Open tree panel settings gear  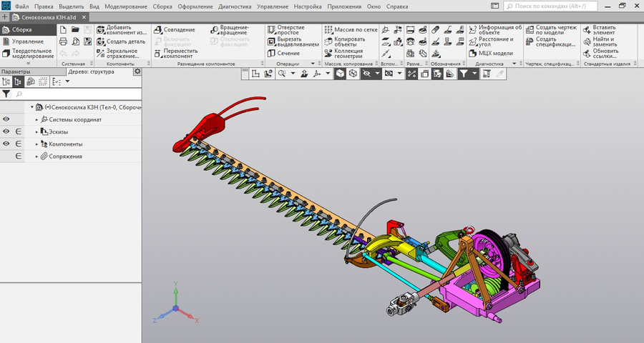click(137, 71)
